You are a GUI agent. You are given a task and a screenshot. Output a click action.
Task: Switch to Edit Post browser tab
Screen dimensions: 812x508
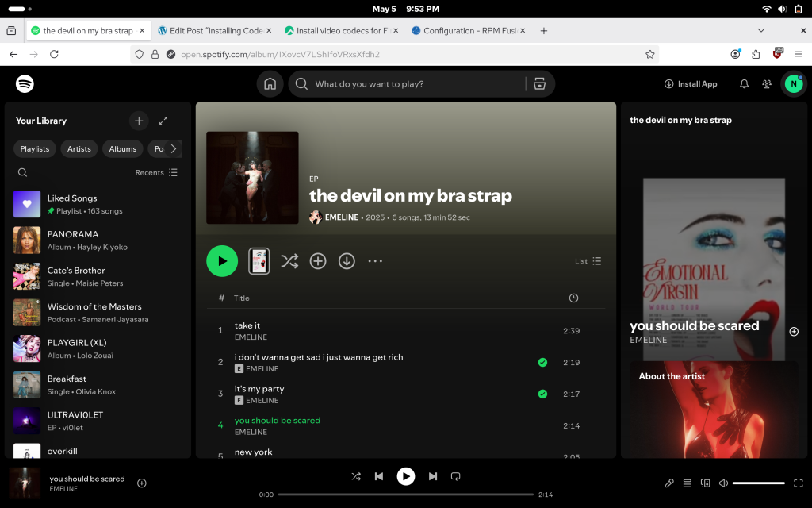(215, 31)
